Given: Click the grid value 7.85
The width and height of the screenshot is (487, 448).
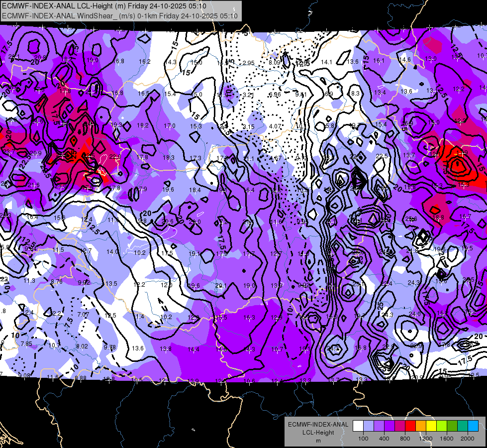Looking at the screenshot, I should 26,343.
